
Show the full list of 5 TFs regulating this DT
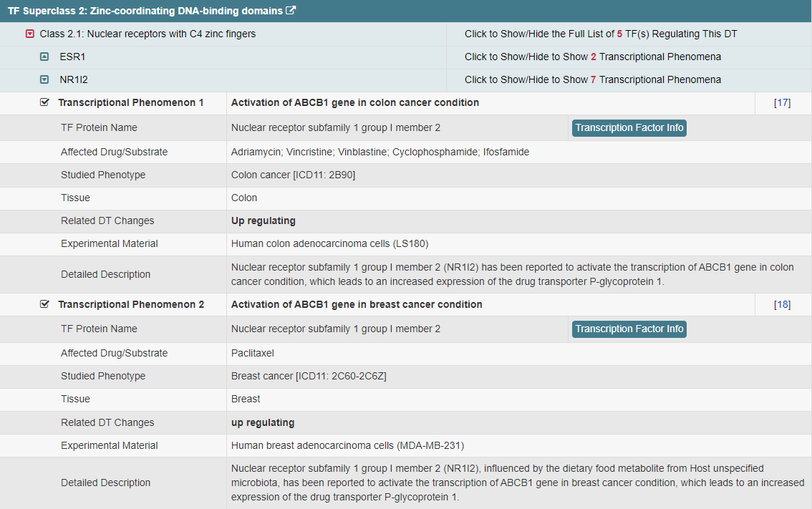point(600,34)
